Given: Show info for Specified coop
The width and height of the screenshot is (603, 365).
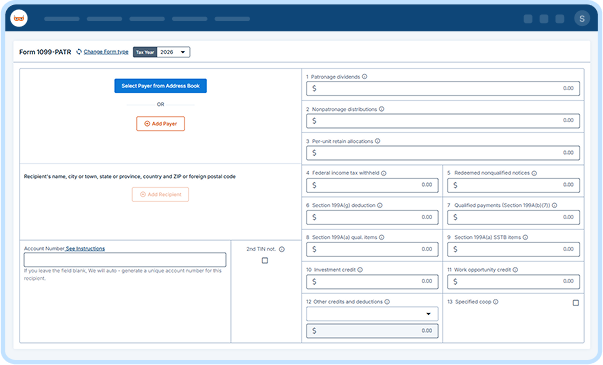Looking at the screenshot, I should (496, 302).
